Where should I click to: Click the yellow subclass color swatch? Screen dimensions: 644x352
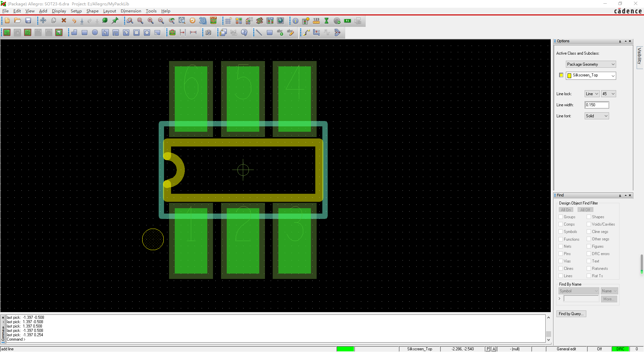(x=561, y=75)
